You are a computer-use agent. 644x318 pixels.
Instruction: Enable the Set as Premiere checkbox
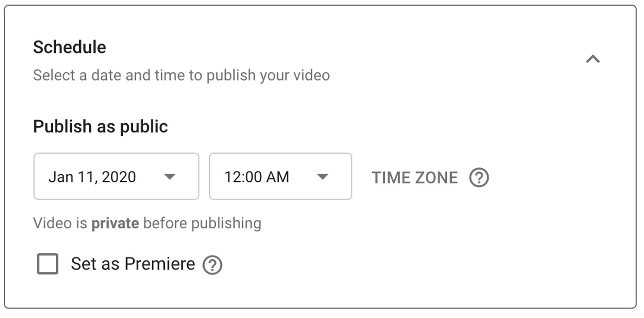click(x=47, y=264)
